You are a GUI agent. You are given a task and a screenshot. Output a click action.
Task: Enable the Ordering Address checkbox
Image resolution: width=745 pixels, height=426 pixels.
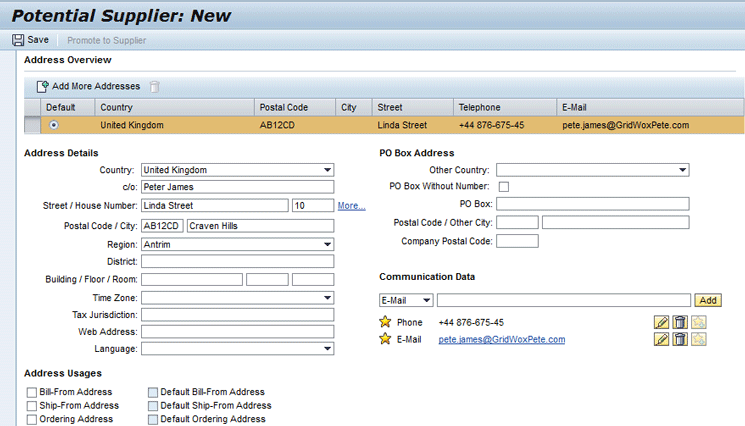point(32,420)
